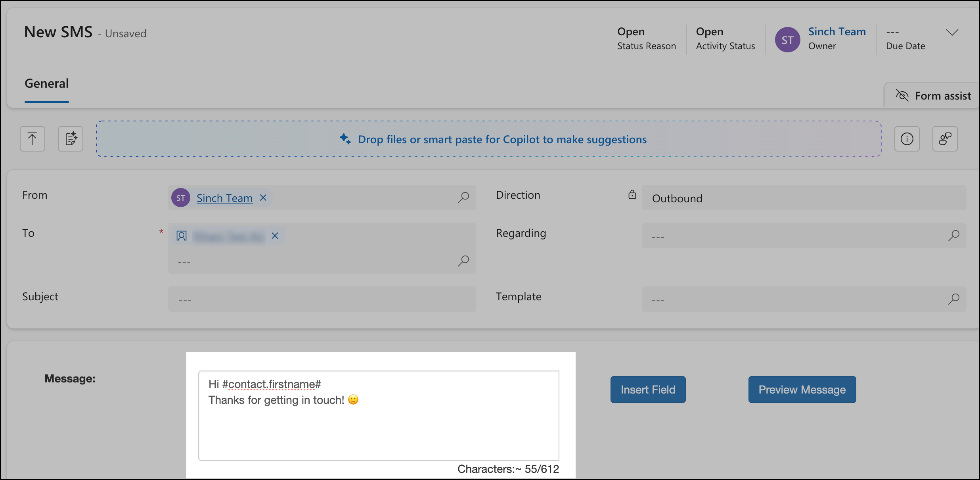Click the Copilot feedback person icon
This screenshot has height=480, width=980.
[x=945, y=139]
